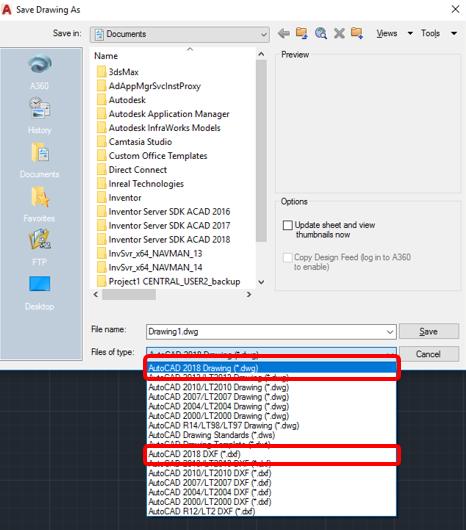Expand the Save in Documents dropdown
The height and width of the screenshot is (530, 466).
(x=180, y=34)
